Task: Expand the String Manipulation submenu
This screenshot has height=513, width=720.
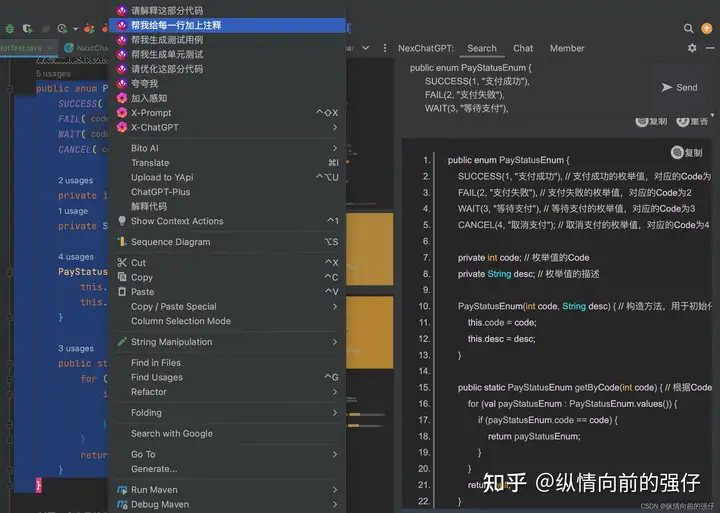Action: [227, 342]
